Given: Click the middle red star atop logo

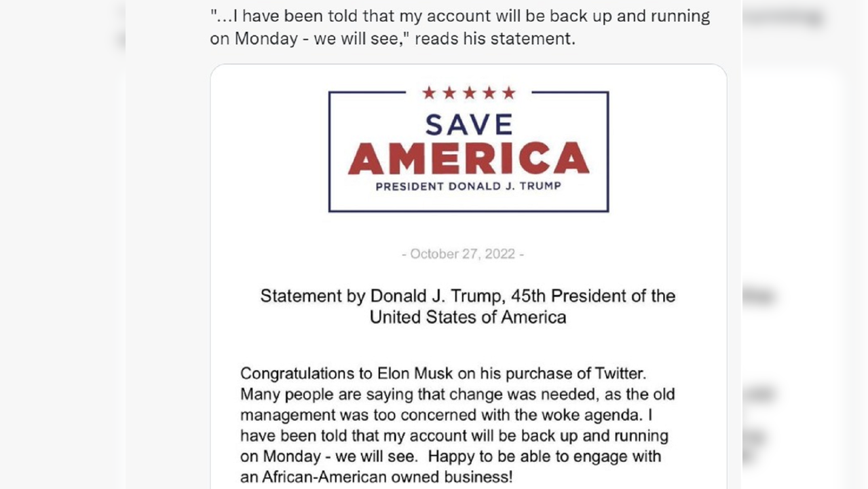Looking at the screenshot, I should point(469,93).
